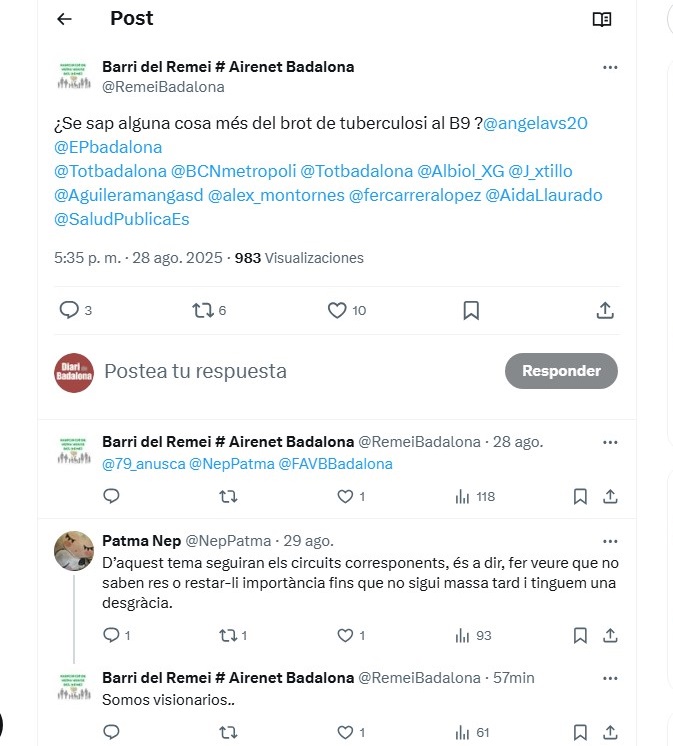Open the @angelavs20 mention link
This screenshot has height=746, width=673.
[x=536, y=123]
